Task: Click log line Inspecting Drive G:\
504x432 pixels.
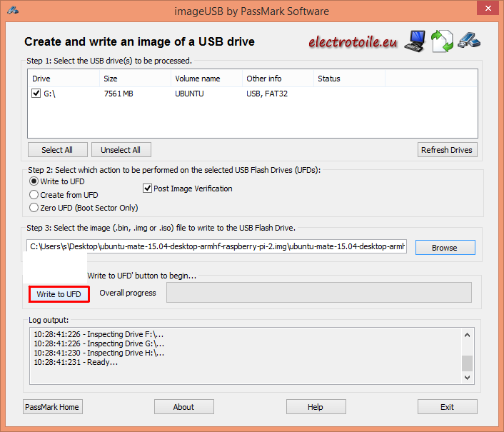Action: (x=99, y=343)
